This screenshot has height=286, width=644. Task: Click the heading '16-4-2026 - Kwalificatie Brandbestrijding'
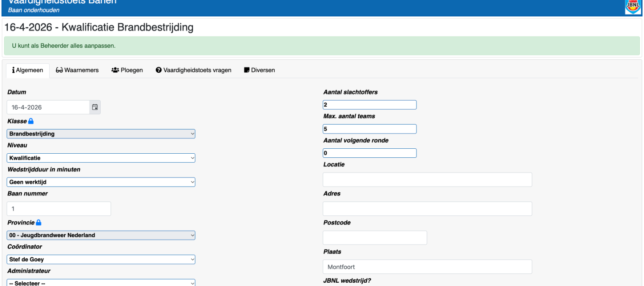tap(99, 28)
